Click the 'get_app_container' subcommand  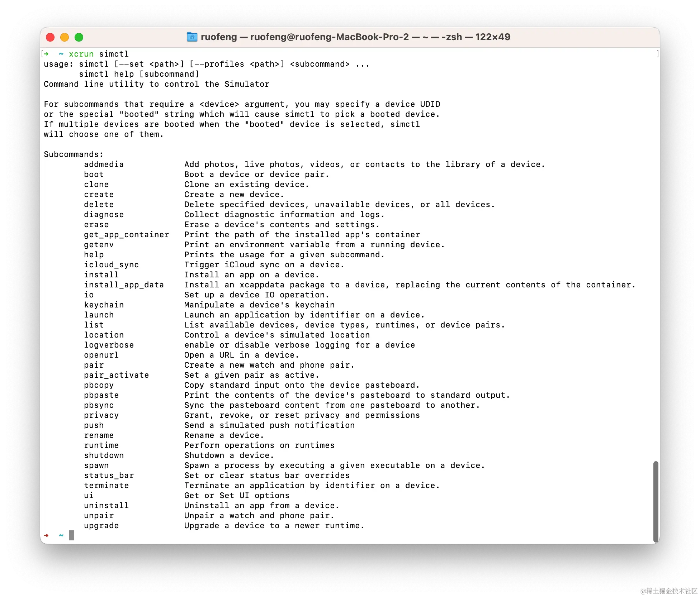(x=127, y=235)
